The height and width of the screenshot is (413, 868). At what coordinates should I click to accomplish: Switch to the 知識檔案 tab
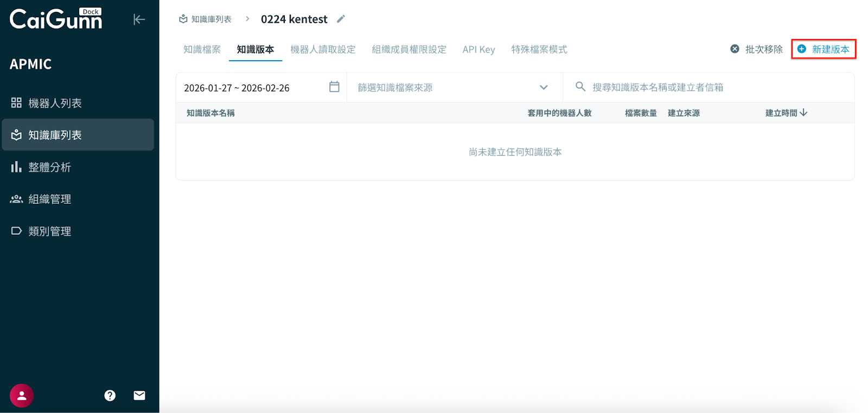[202, 49]
